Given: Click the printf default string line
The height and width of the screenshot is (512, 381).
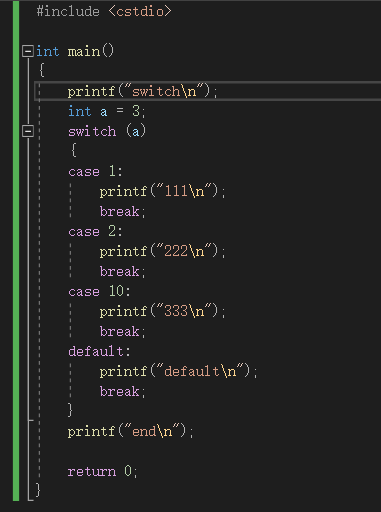Looking at the screenshot, I should 179,372.
